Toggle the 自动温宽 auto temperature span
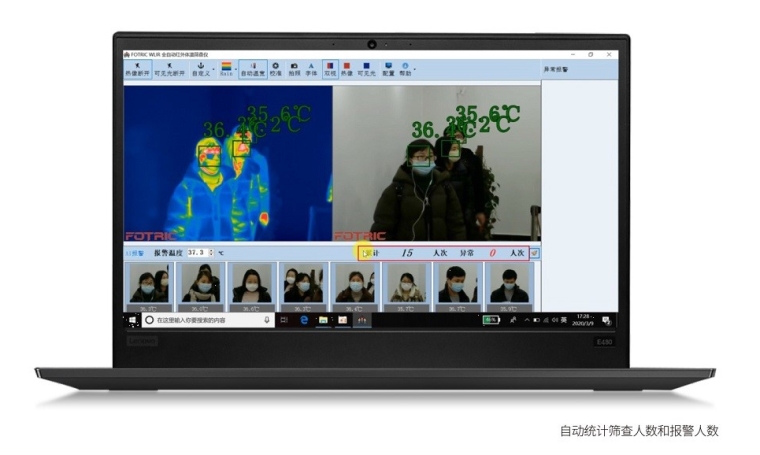Image resolution: width=760 pixels, height=455 pixels. (x=252, y=69)
